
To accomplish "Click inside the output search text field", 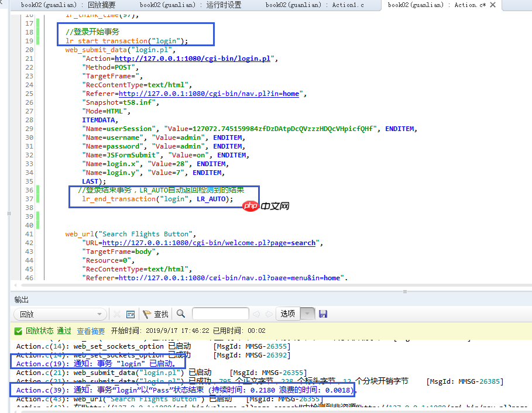I will [221, 314].
